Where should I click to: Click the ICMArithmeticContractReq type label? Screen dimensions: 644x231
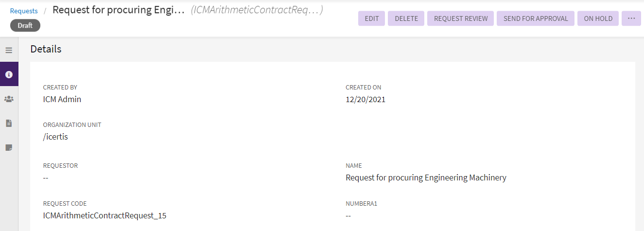(257, 10)
